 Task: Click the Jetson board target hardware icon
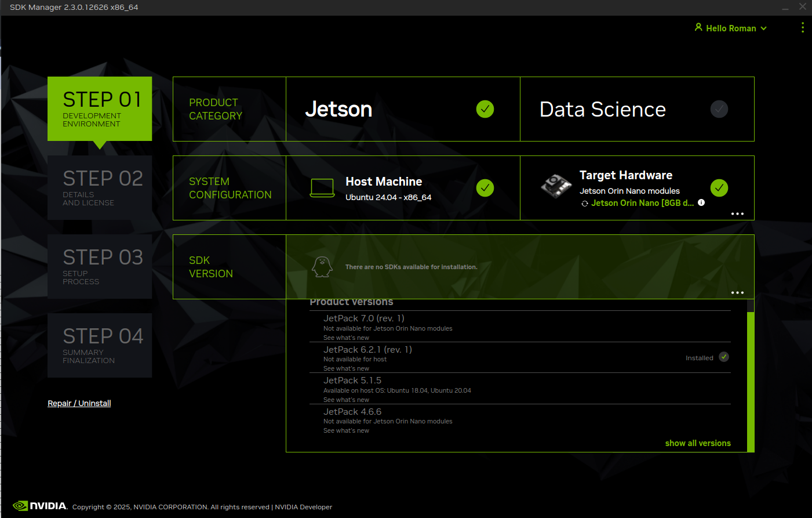[x=556, y=186]
